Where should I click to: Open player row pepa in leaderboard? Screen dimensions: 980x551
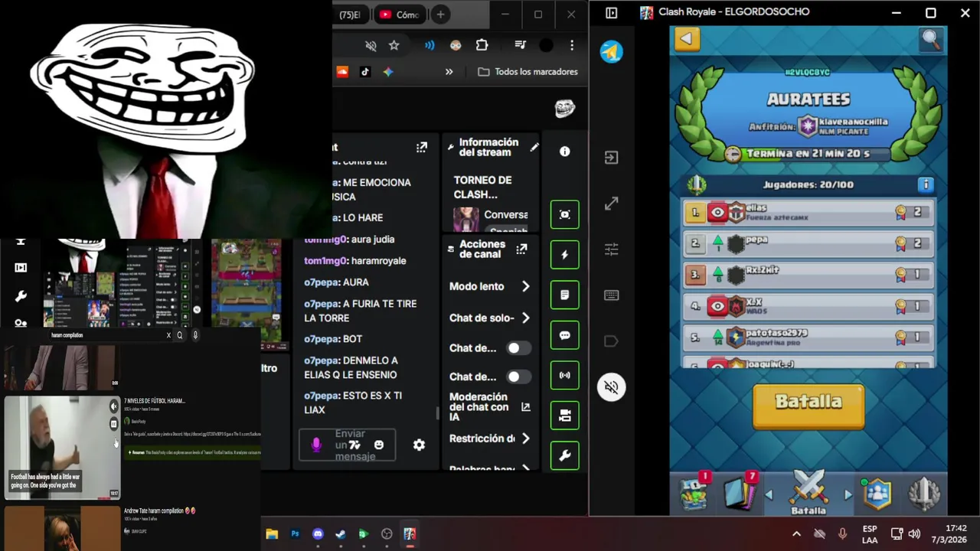(808, 244)
